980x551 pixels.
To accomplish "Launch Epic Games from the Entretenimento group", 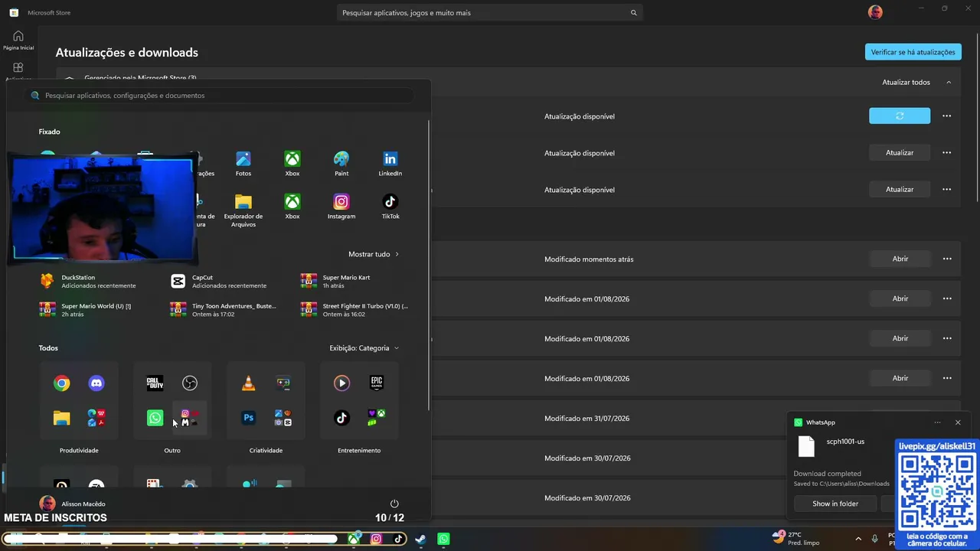I will (377, 383).
